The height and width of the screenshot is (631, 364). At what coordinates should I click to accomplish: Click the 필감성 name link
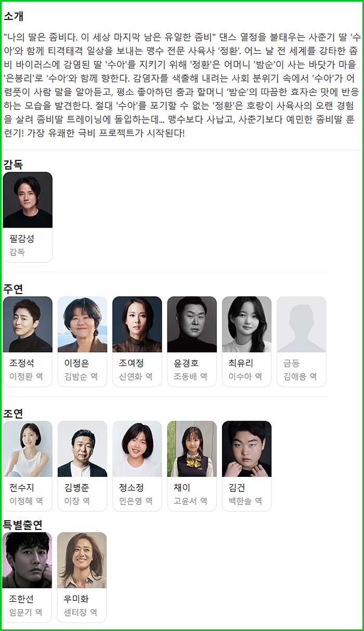point(22,239)
